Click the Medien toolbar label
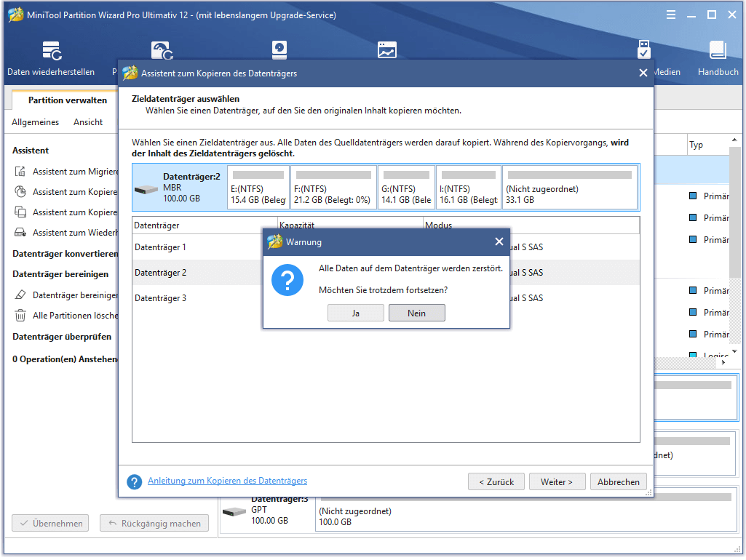This screenshot has height=560, width=746. point(666,72)
